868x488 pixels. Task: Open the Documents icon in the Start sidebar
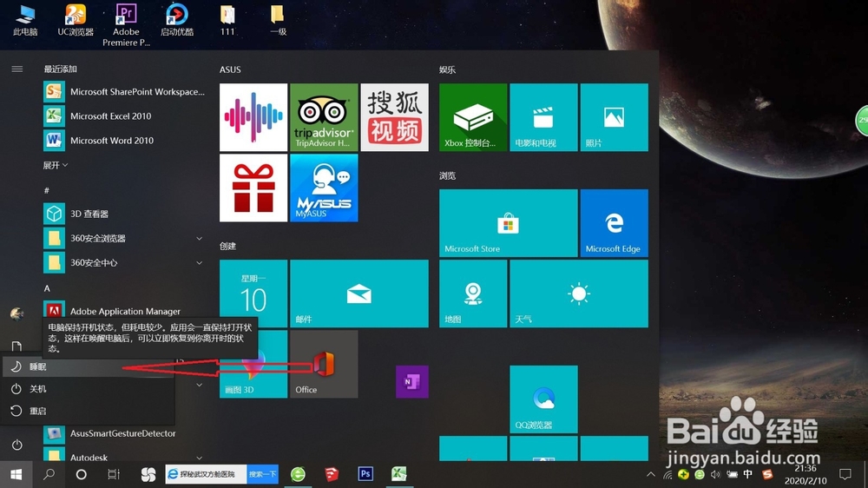[x=17, y=346]
